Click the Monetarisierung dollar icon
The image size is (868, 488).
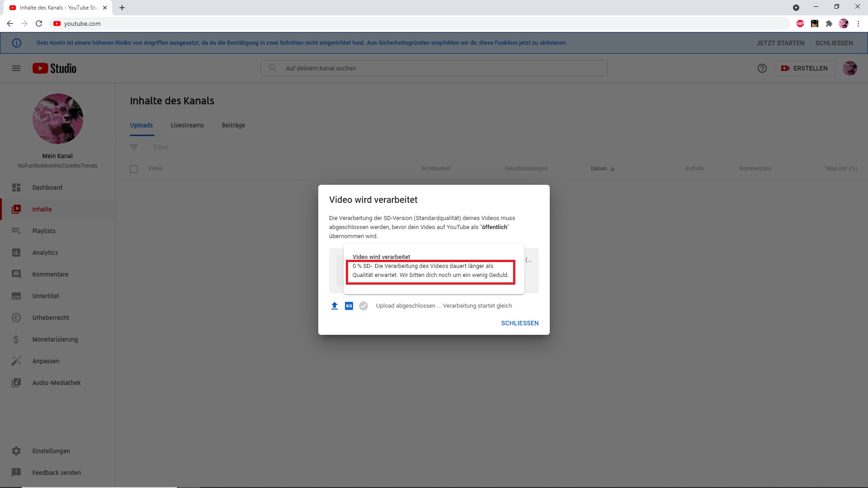[x=16, y=339]
